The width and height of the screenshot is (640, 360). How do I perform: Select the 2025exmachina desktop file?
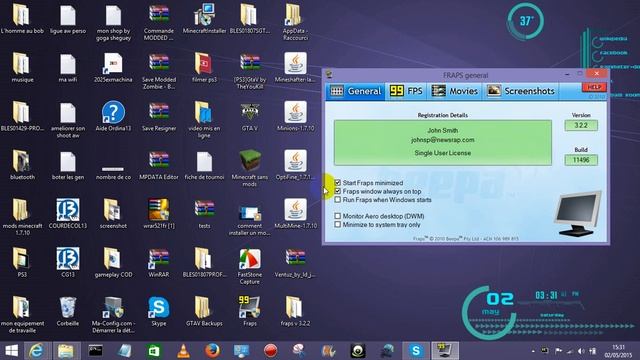coord(113,67)
